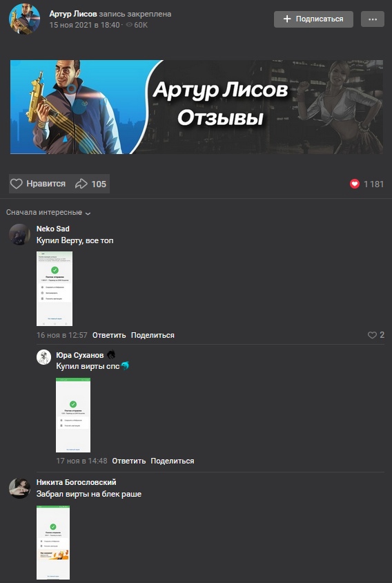This screenshot has height=583, width=392.
Task: Open Юра Суханов's attached payment screenshot
Action: point(73,415)
